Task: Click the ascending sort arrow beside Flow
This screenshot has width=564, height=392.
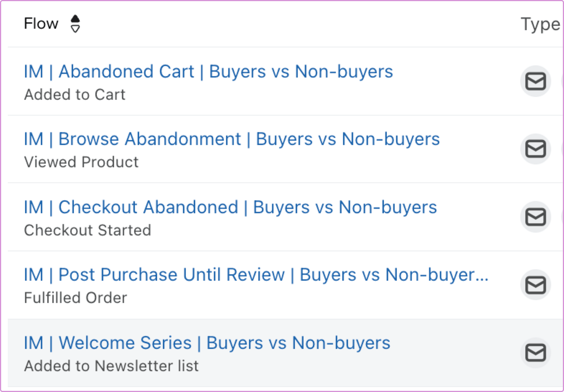Action: click(x=76, y=19)
